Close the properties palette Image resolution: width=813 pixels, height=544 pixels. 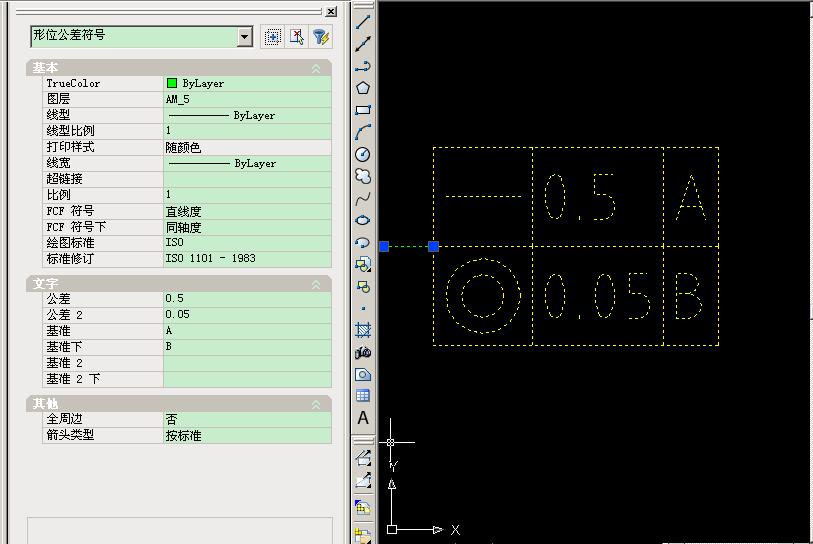[x=331, y=11]
